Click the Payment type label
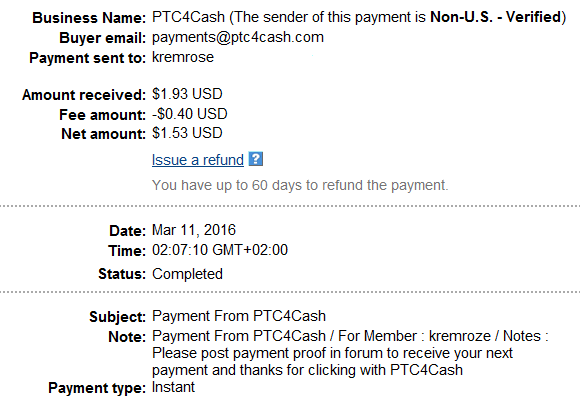The image size is (580, 403). coord(97,388)
